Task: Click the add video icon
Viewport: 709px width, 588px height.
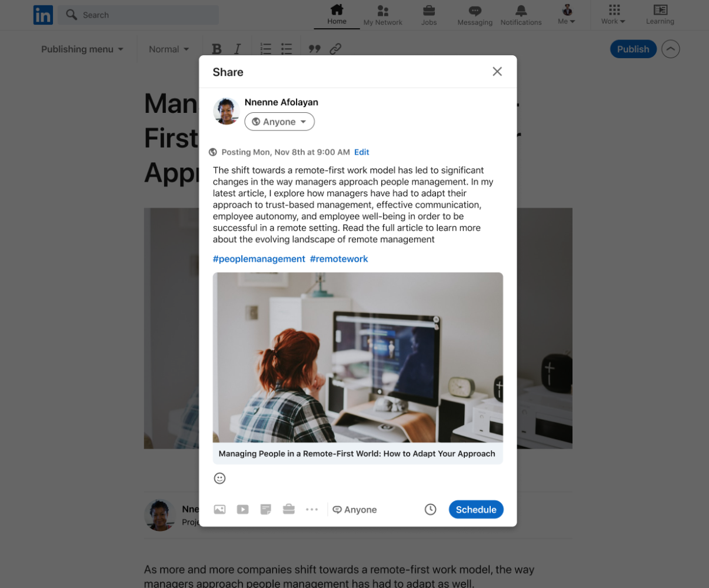Action: click(242, 510)
